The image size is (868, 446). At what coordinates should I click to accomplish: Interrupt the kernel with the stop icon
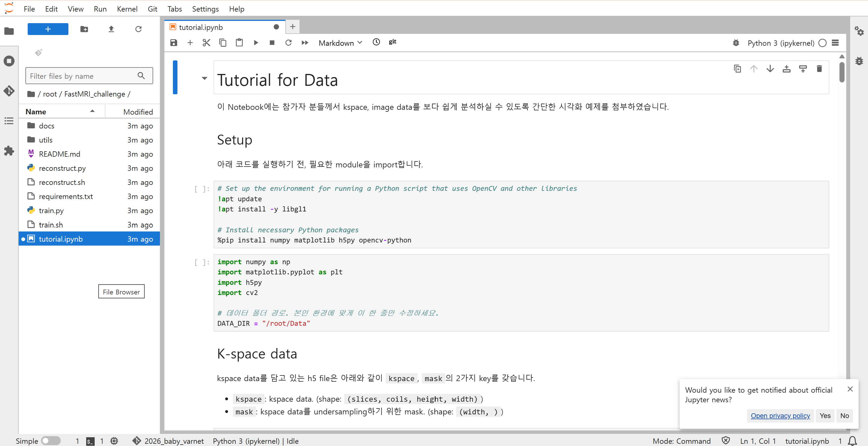click(x=272, y=43)
